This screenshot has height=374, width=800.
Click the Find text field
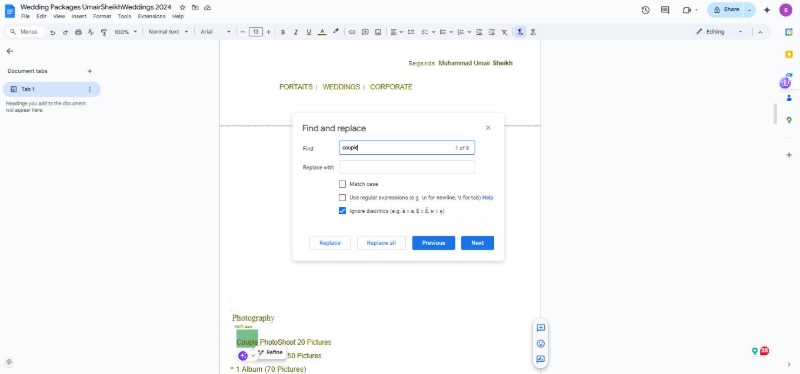(x=407, y=148)
